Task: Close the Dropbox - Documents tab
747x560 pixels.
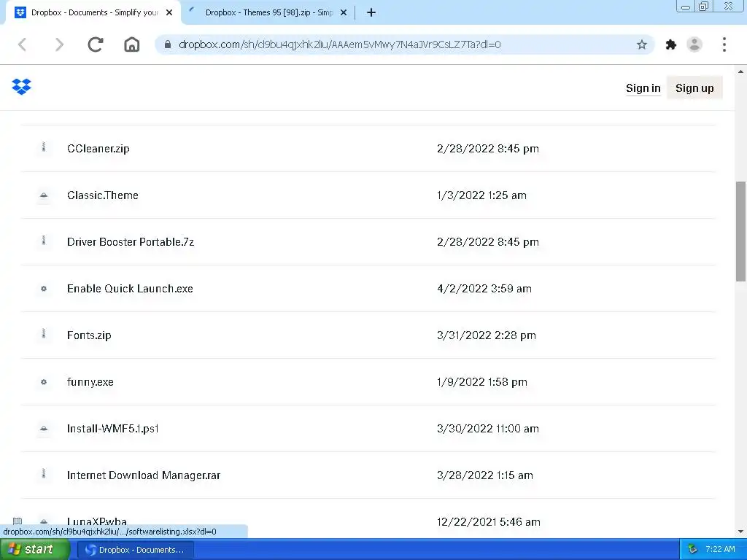Action: pos(169,12)
